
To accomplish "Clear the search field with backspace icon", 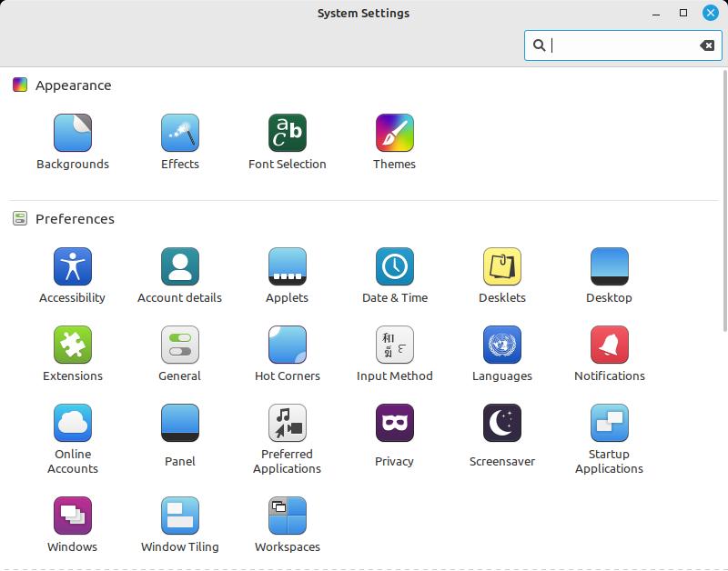I will click(707, 45).
